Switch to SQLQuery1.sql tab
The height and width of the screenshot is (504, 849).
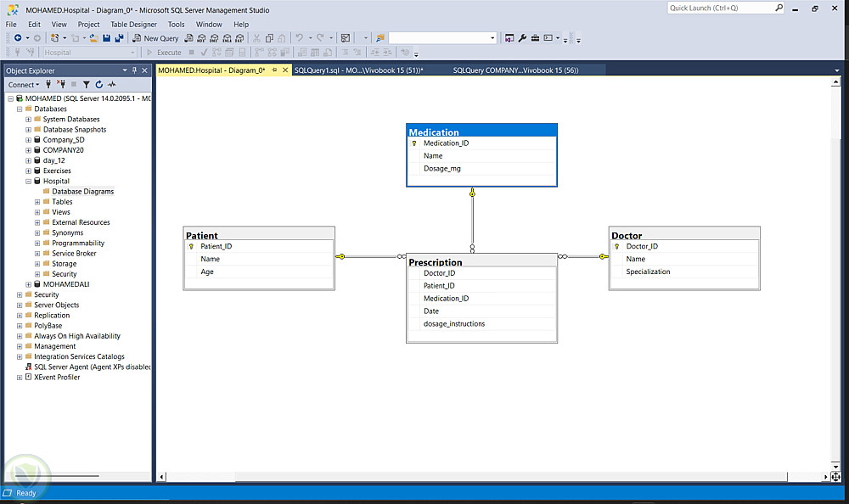click(x=358, y=70)
